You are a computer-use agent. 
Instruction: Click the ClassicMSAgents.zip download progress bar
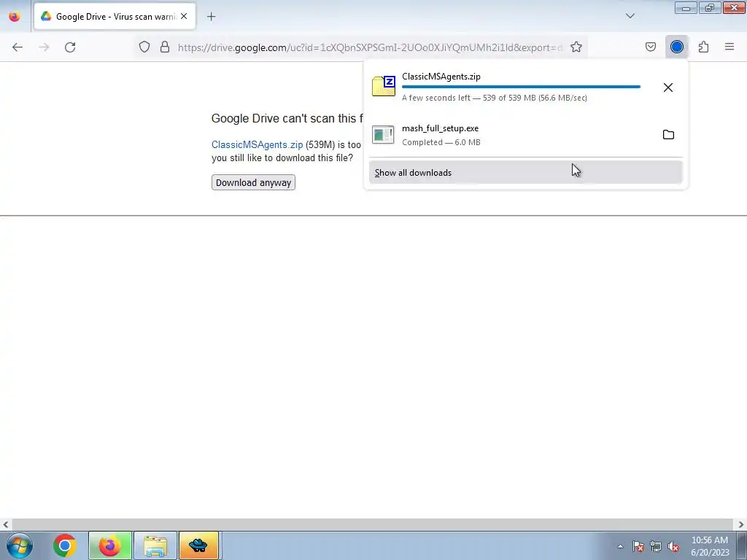point(521,87)
